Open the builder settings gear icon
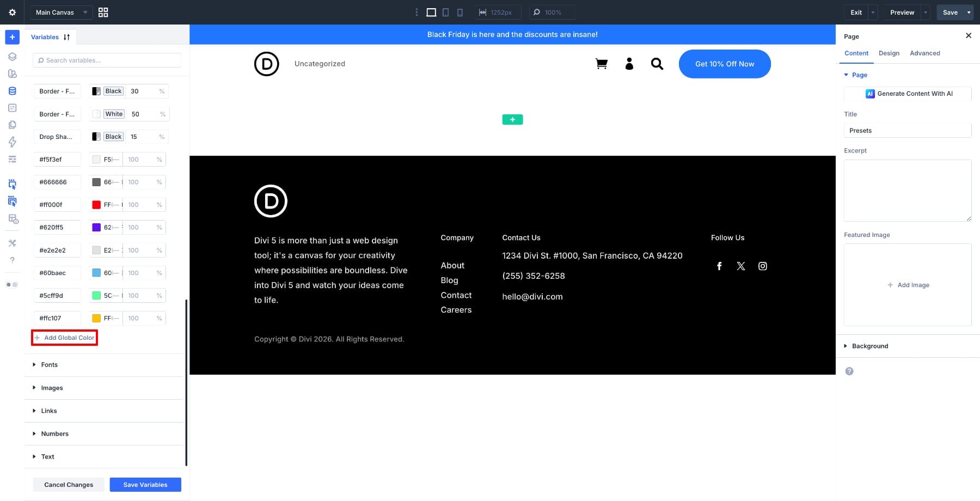 12,12
